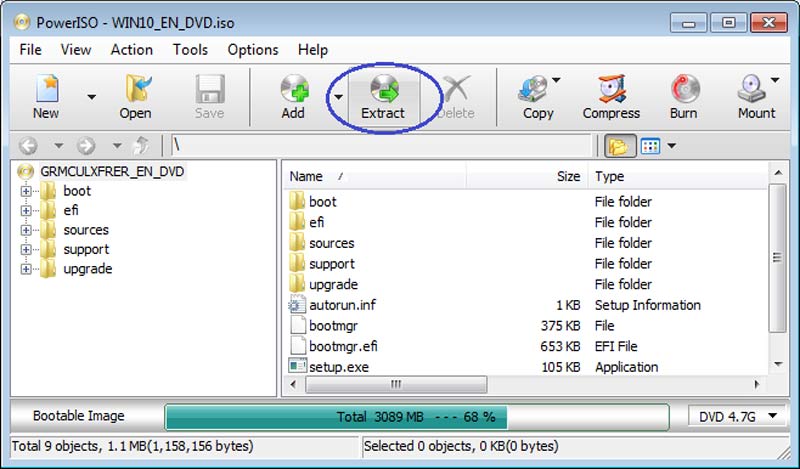Select the sources folder in tree pane
Viewport: 800px width, 469px height.
(x=86, y=230)
